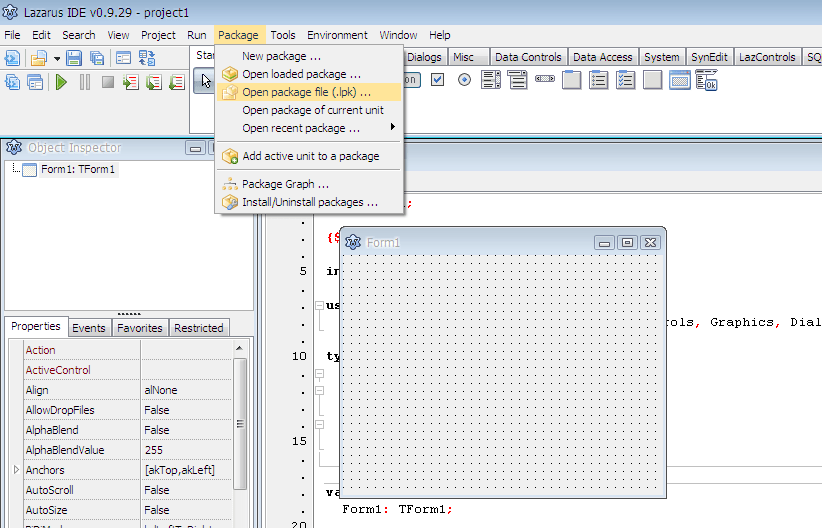Click the Stop debugging square icon

pyautogui.click(x=108, y=82)
